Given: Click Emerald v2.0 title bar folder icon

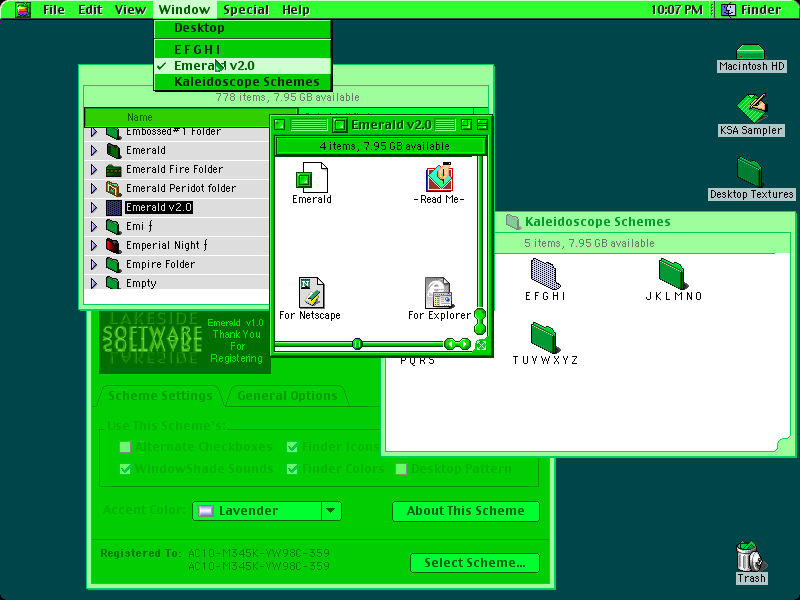Looking at the screenshot, I should pos(340,124).
